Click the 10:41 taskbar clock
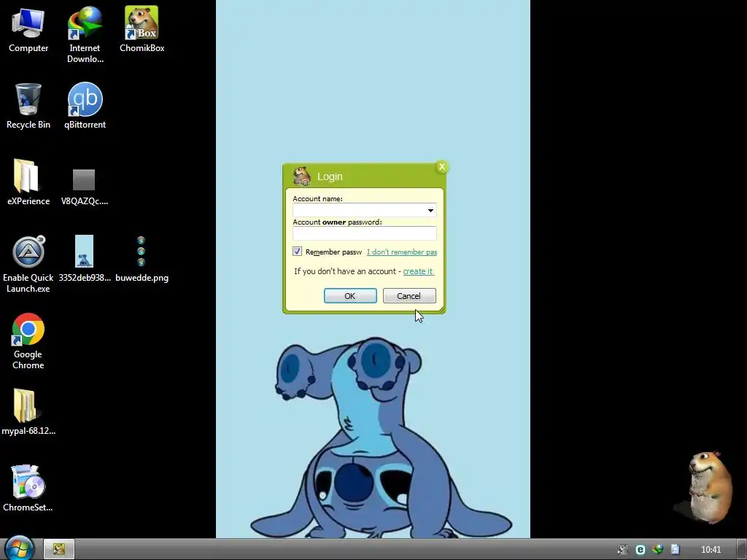Screen dimensions: 747x560 point(711,550)
